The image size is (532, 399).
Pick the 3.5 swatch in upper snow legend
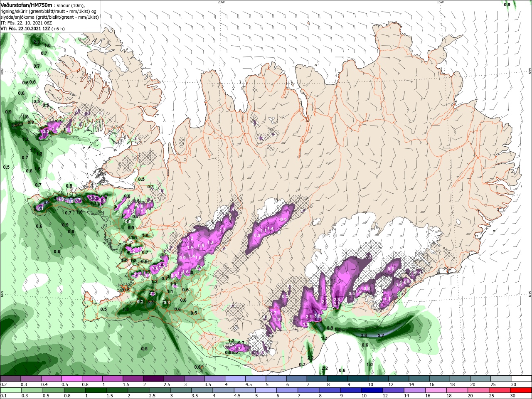(214, 379)
